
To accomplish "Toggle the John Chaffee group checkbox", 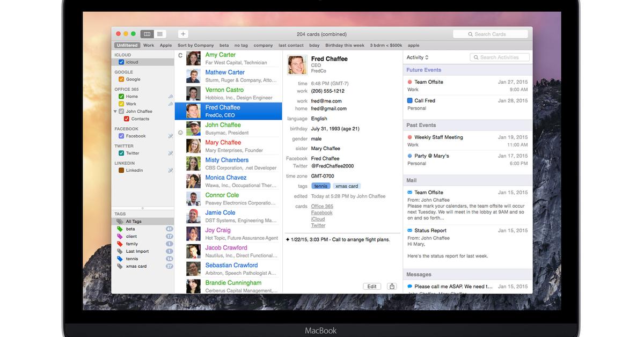I will coord(121,112).
